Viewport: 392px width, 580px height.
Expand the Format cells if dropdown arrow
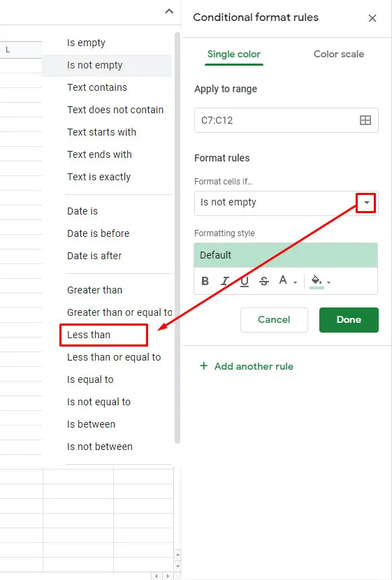[366, 203]
